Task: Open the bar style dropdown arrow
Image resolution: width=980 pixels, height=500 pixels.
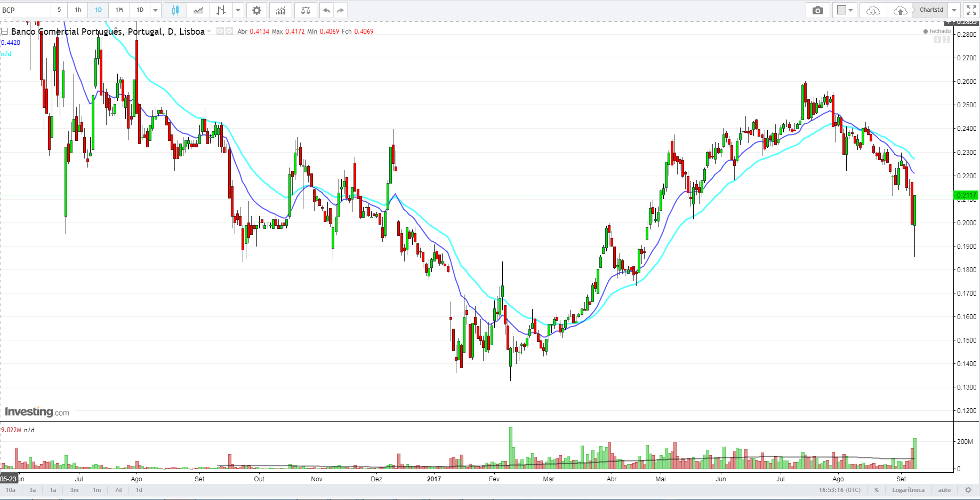Action: (x=238, y=10)
